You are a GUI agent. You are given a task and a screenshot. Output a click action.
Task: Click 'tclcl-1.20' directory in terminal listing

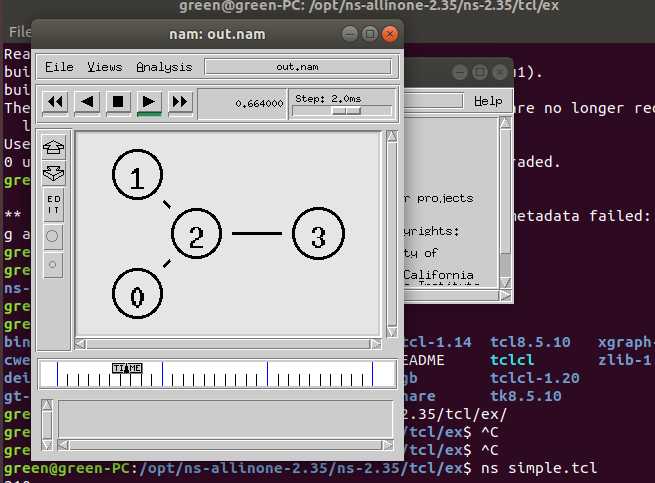click(x=535, y=378)
